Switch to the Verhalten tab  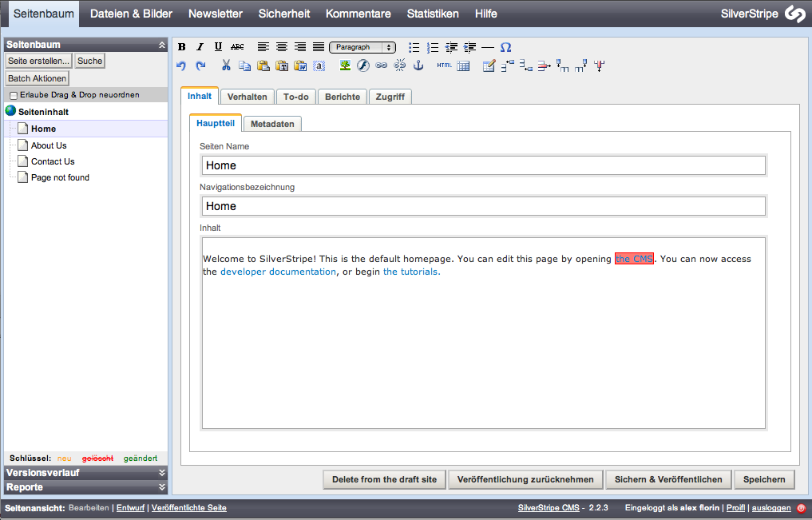pyautogui.click(x=247, y=97)
